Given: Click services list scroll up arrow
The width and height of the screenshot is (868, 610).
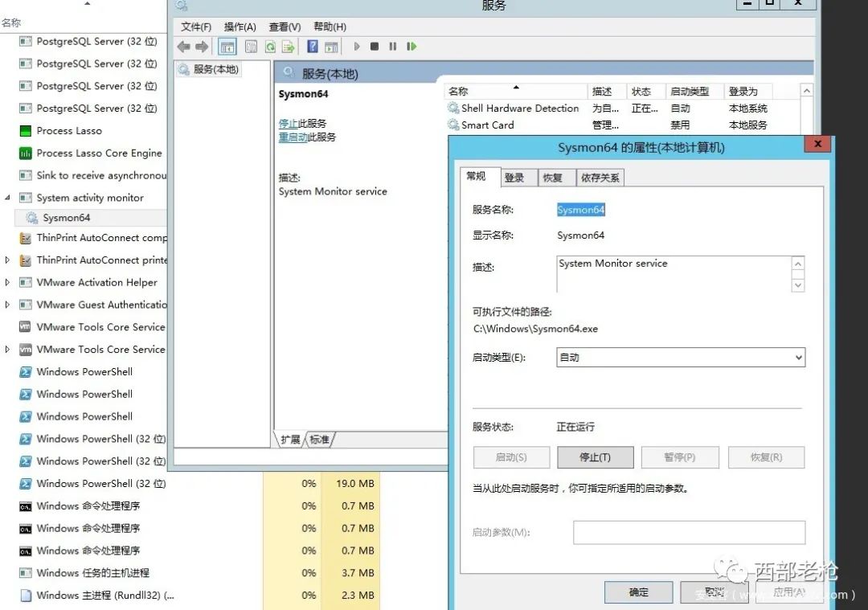Looking at the screenshot, I should coord(807,91).
